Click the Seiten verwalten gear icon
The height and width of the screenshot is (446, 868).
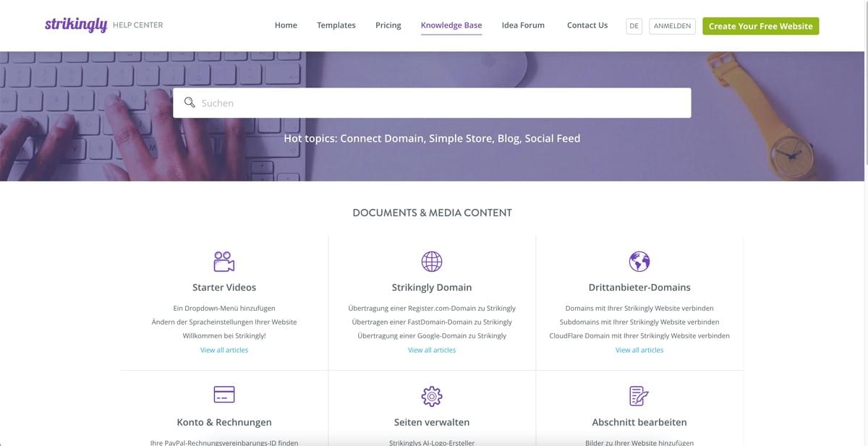pos(432,395)
